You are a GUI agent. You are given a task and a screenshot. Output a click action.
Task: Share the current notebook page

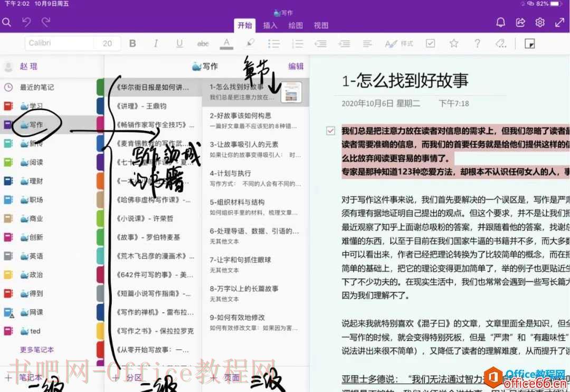click(x=520, y=23)
